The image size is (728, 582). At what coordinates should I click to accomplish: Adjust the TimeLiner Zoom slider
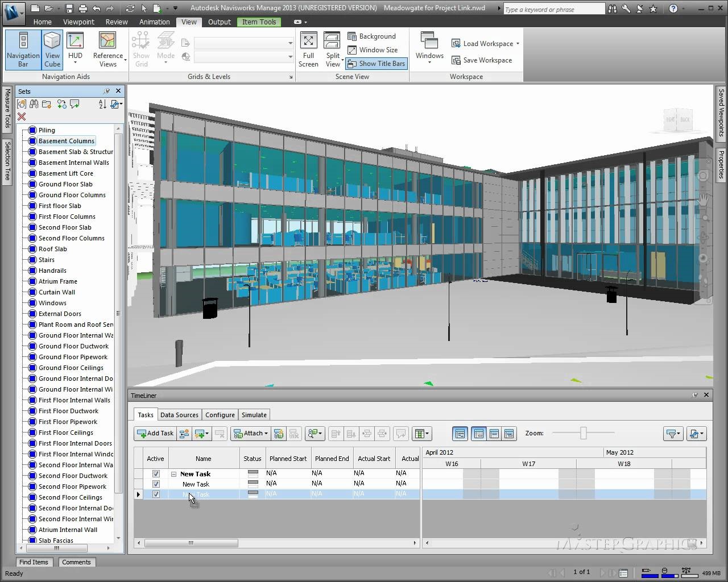583,434
